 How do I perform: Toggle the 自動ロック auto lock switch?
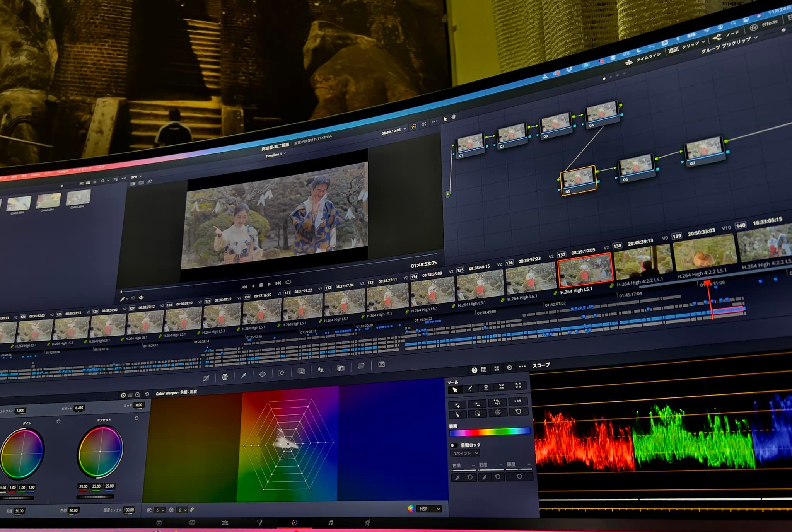(454, 445)
